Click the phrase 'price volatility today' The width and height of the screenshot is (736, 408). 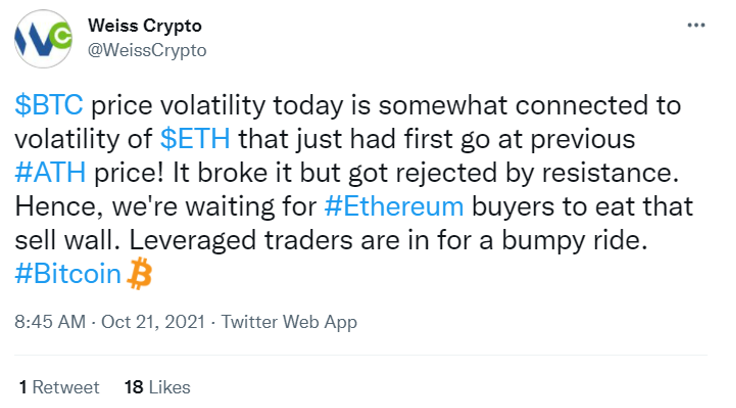click(219, 105)
